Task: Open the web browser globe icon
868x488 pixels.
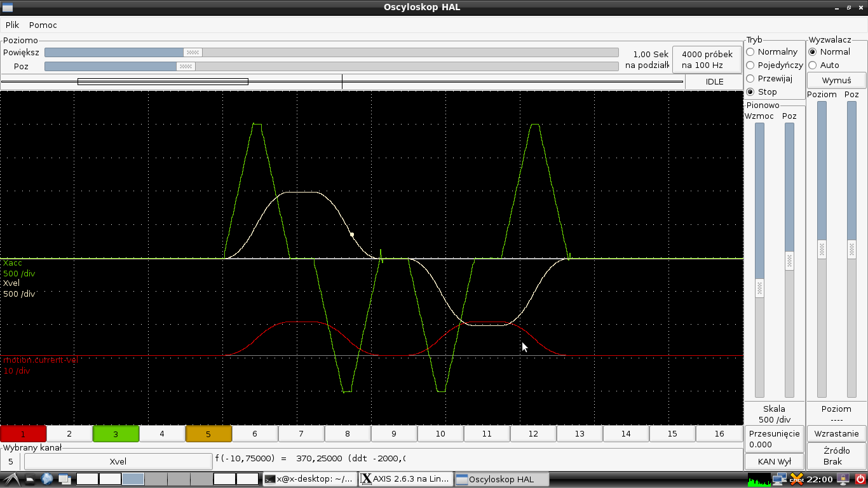Action: click(47, 479)
